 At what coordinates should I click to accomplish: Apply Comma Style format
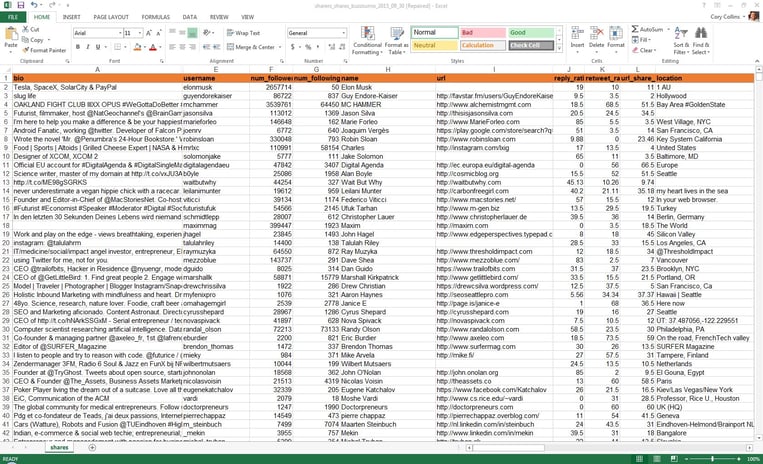[318, 47]
